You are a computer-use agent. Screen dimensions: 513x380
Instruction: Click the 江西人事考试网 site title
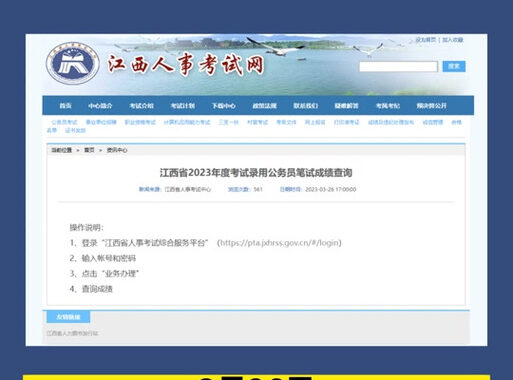click(x=186, y=64)
